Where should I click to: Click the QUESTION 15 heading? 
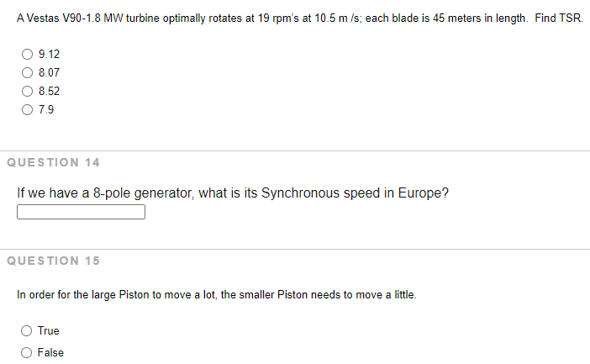54,261
